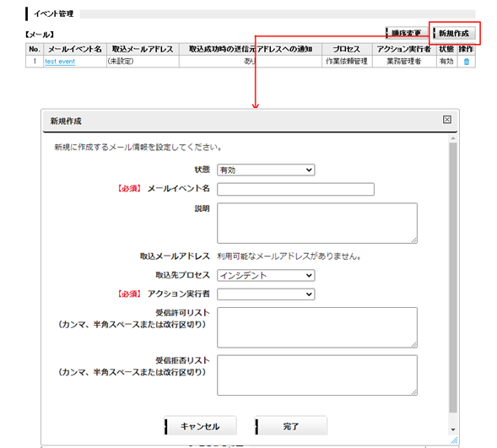Delete the test event row via trash icon

467,62
